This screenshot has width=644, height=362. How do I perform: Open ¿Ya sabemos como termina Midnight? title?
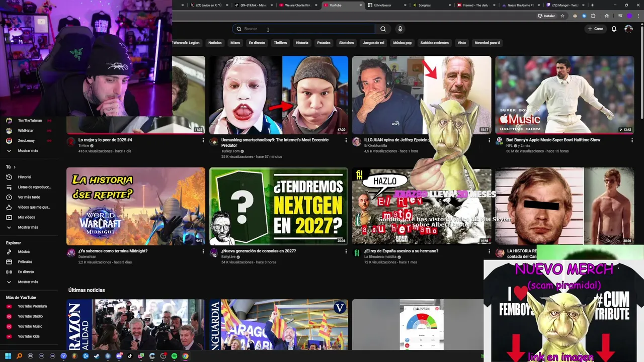pos(113,251)
